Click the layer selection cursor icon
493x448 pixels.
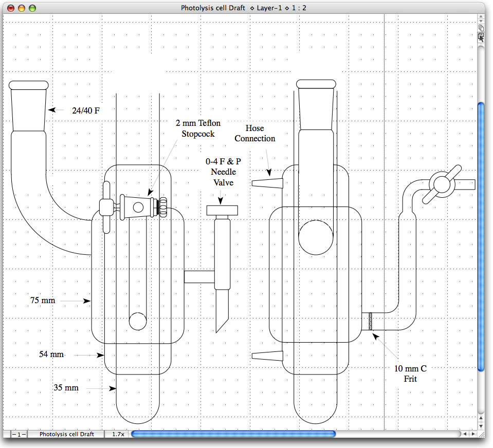tap(481, 37)
